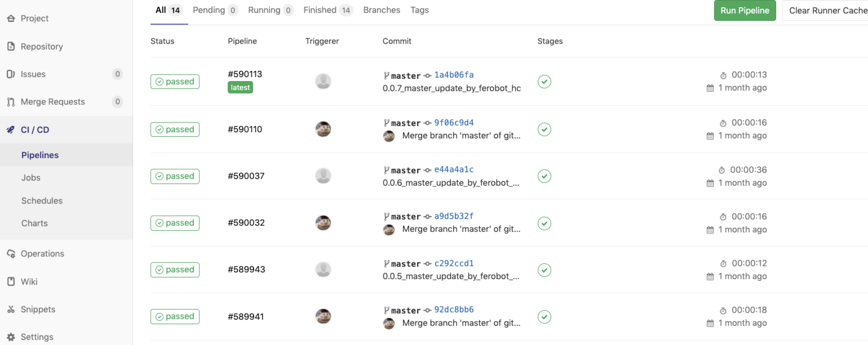Click the Wiki book icon

pyautogui.click(x=11, y=281)
